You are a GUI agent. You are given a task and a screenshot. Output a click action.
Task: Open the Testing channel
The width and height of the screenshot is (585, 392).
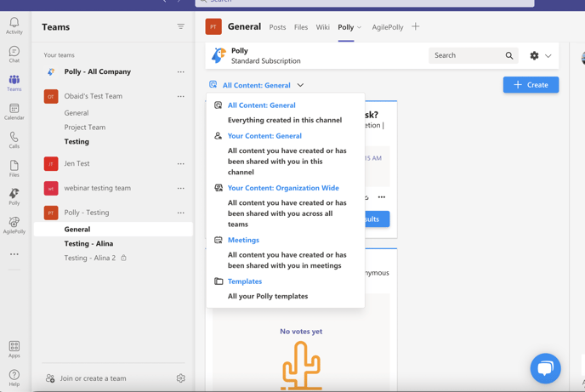tap(77, 141)
